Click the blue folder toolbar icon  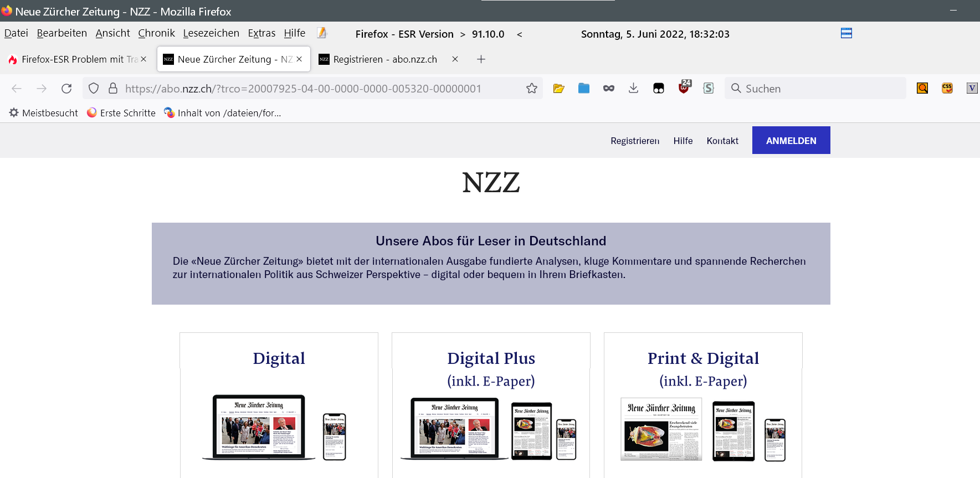583,89
